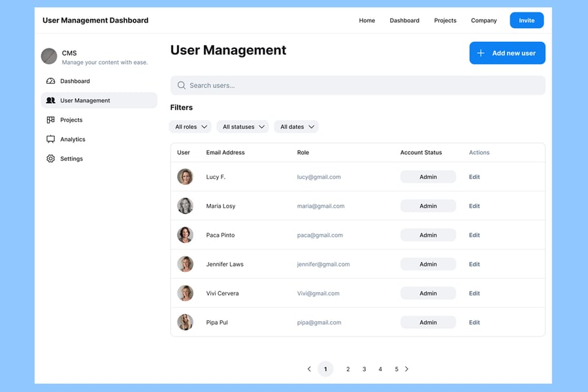Click the Projects grid icon in sidebar
Screen dimensions: 588x392
[x=51, y=120]
